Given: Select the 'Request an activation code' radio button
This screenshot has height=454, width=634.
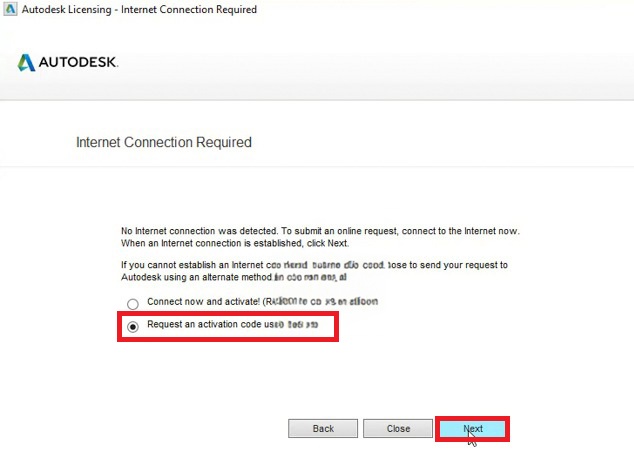Looking at the screenshot, I should [132, 327].
